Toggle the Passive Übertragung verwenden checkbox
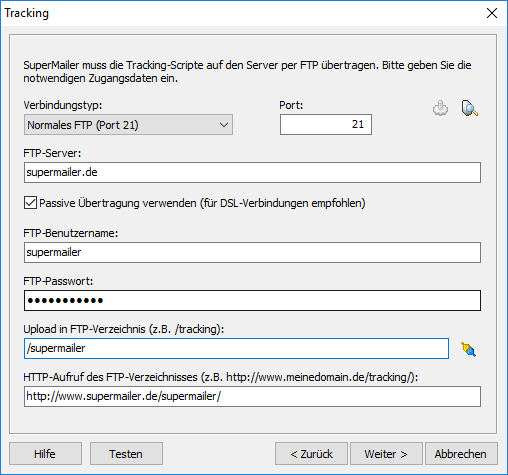Screen dimensions: 508x475 30,203
